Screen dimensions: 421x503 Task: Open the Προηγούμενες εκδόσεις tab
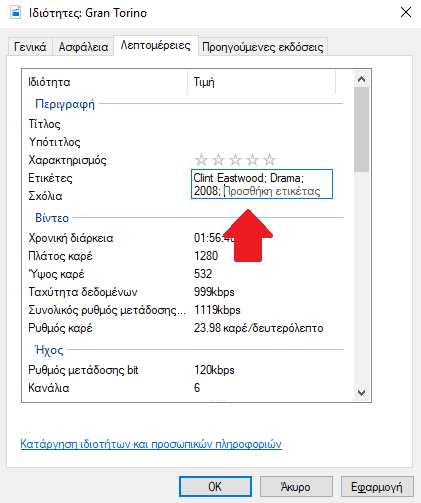pyautogui.click(x=263, y=47)
